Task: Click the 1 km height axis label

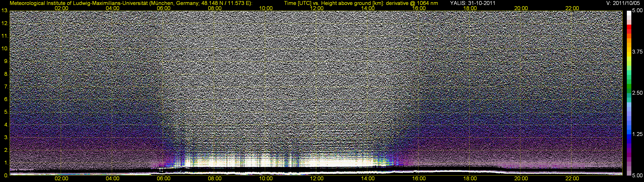Action: coord(6,163)
